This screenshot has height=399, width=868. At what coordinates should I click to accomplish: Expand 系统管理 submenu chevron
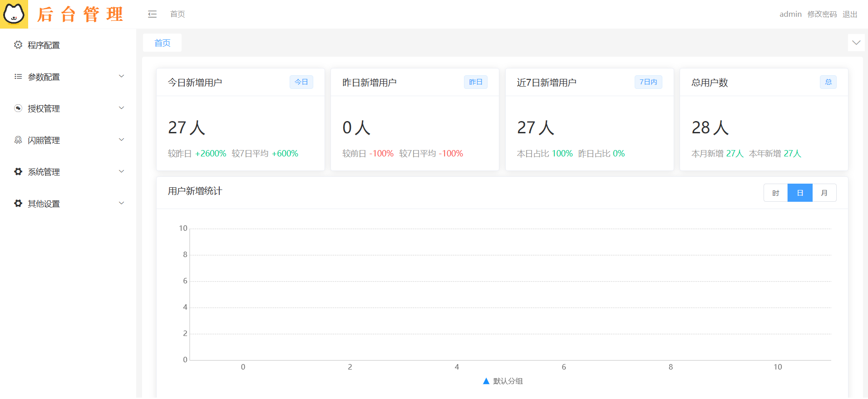(x=121, y=171)
